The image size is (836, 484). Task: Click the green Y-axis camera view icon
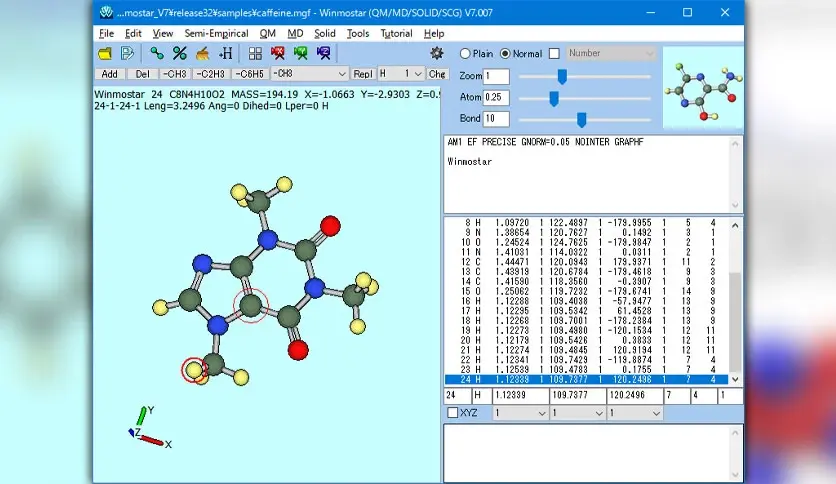point(301,53)
